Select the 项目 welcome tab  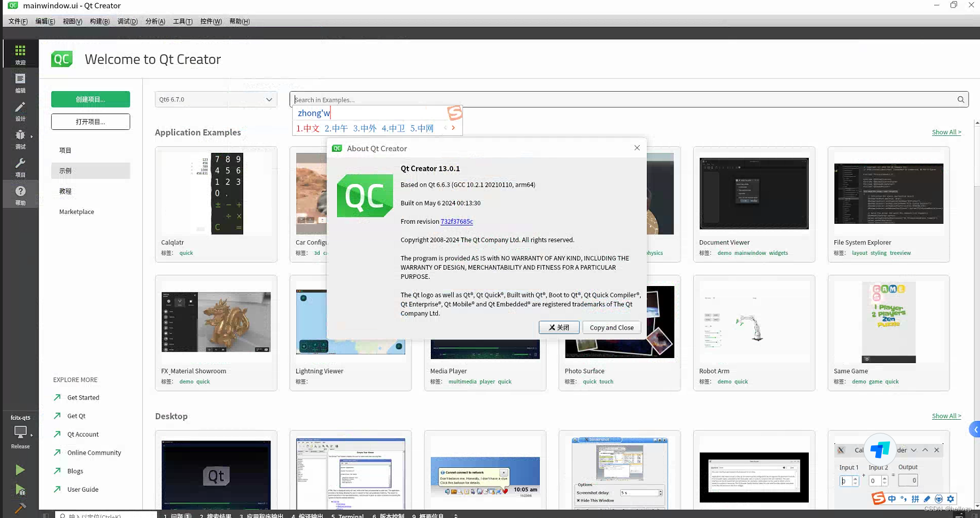[91, 150]
